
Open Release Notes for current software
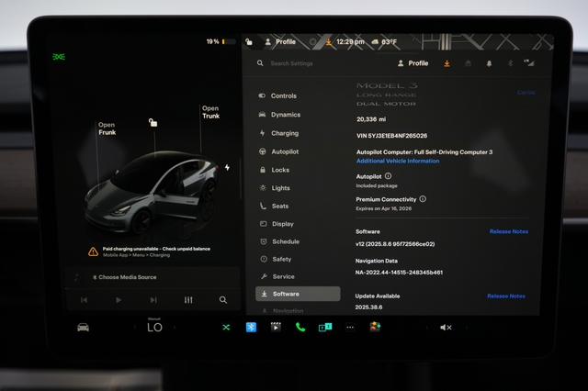tap(508, 231)
